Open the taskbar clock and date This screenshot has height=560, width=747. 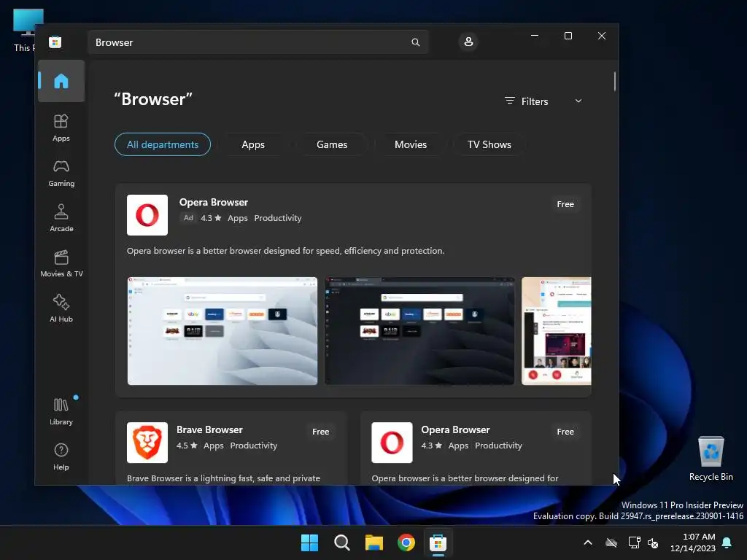[x=693, y=542]
